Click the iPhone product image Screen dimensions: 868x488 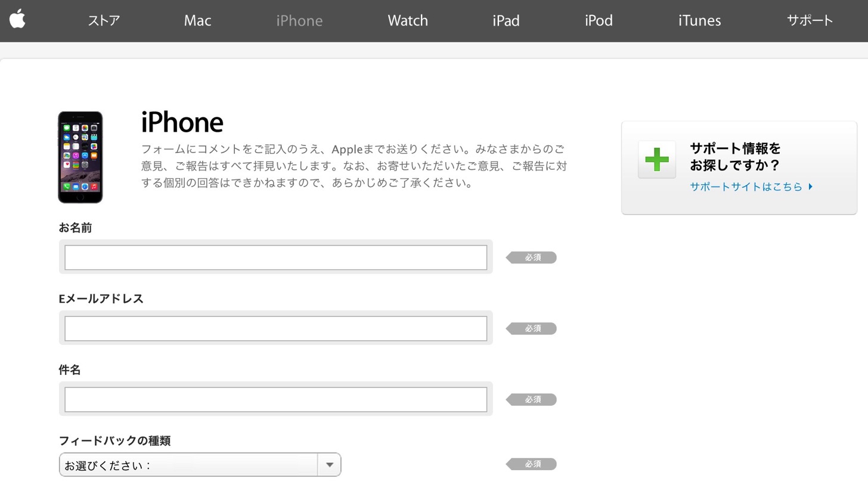pos(80,157)
